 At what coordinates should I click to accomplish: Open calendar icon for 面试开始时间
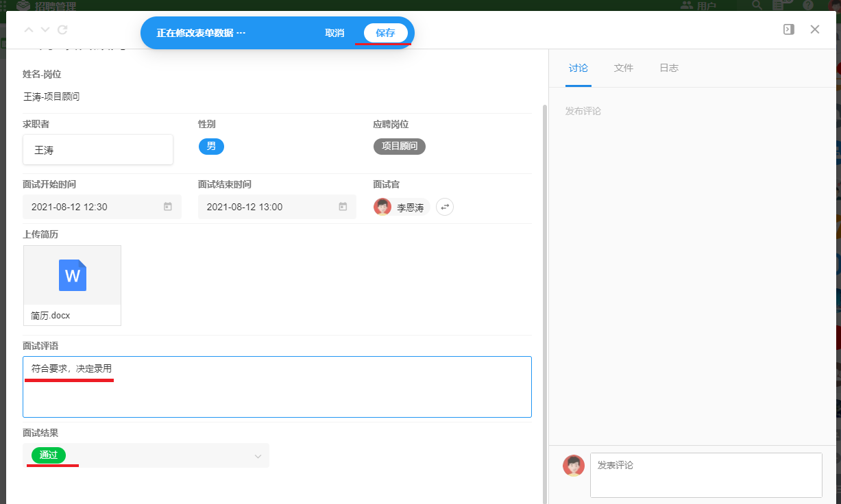pos(168,207)
